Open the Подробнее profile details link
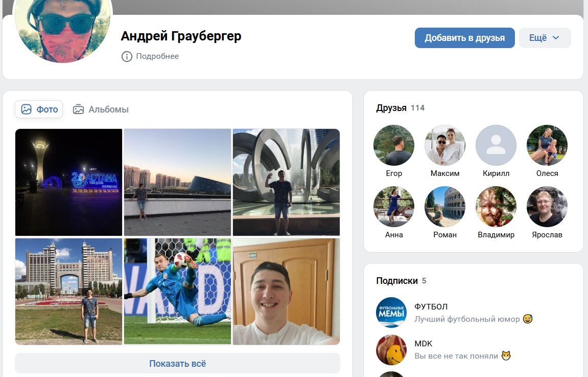 point(157,56)
